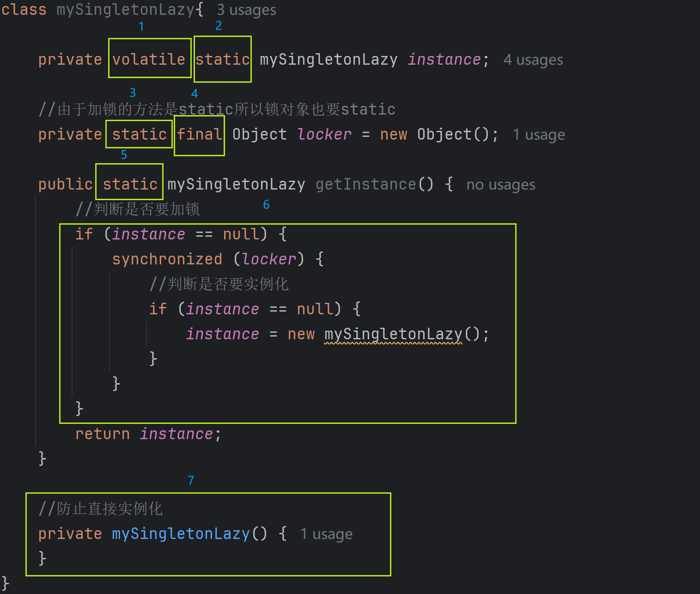Place the cursor on the comment "//判断是否要加锁"
This screenshot has height=594, width=700.
[138, 209]
